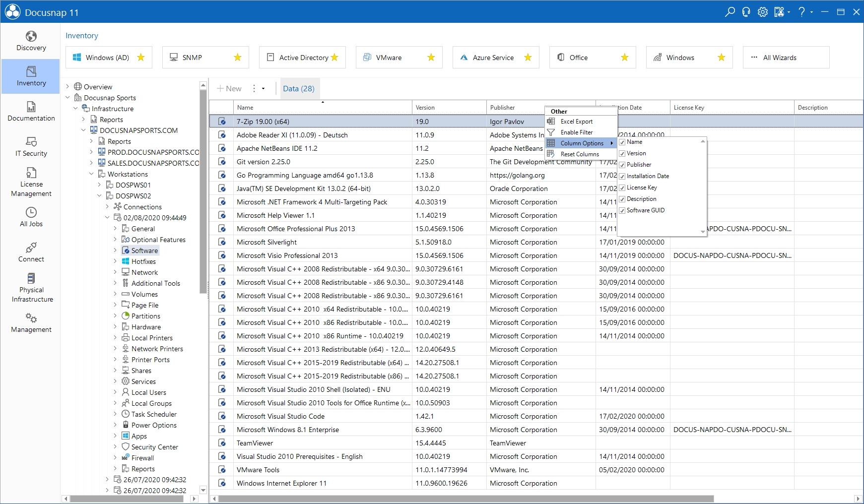Collapse the DOCUSNAPSPORTS.COM node

pyautogui.click(x=83, y=130)
